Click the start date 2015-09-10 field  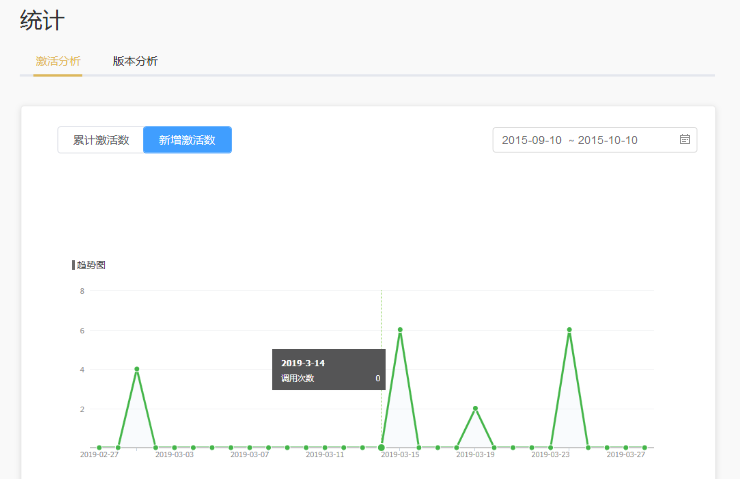[532, 140]
